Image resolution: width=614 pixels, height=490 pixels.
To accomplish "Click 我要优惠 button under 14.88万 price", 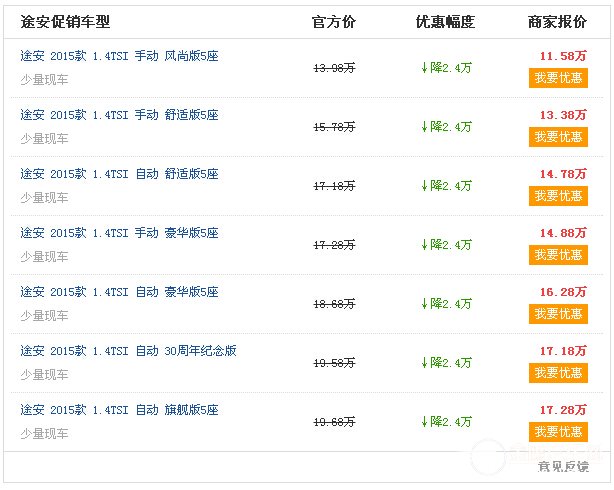I will click(558, 255).
